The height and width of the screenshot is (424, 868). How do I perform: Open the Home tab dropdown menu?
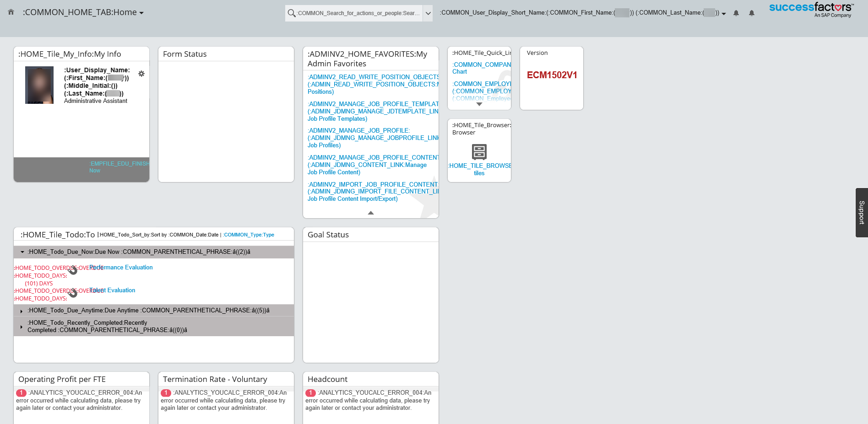pos(83,12)
